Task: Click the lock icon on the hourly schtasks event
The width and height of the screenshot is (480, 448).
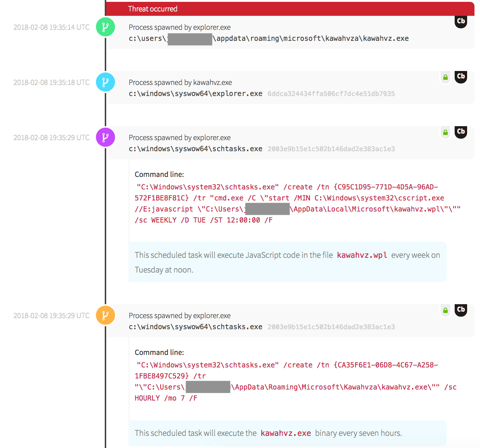Action: click(x=445, y=310)
